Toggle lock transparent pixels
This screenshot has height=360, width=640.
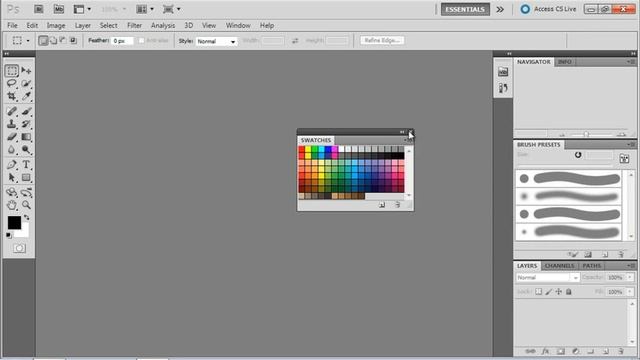pos(539,291)
